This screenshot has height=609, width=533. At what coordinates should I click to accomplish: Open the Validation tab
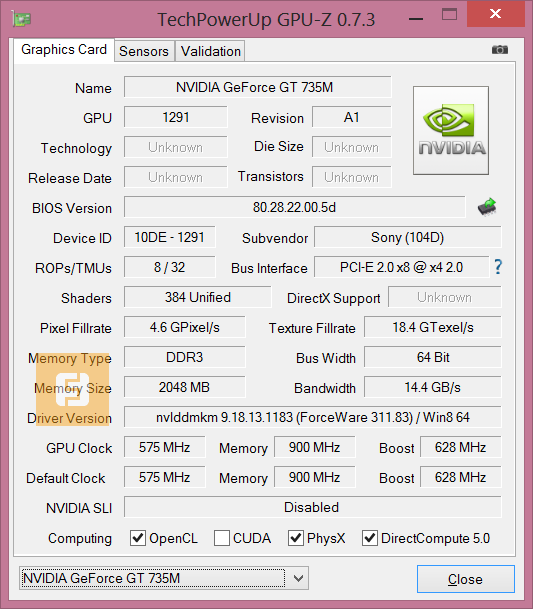tap(211, 51)
